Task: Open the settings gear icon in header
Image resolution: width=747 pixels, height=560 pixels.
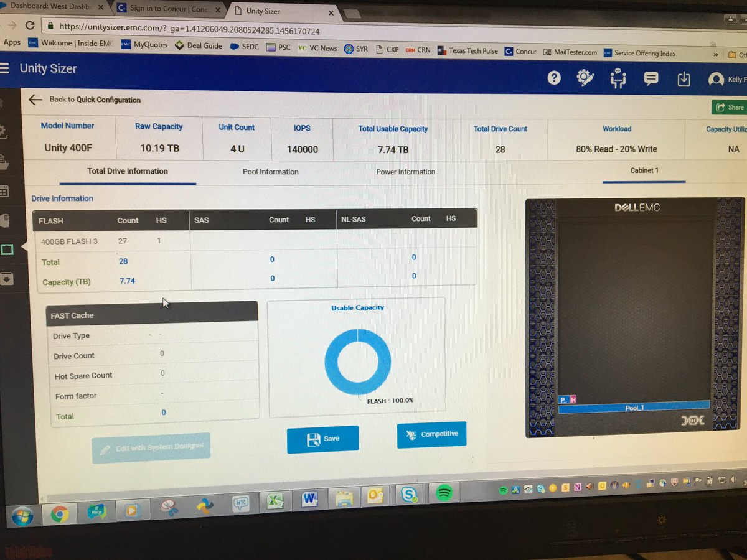Action: [x=585, y=78]
